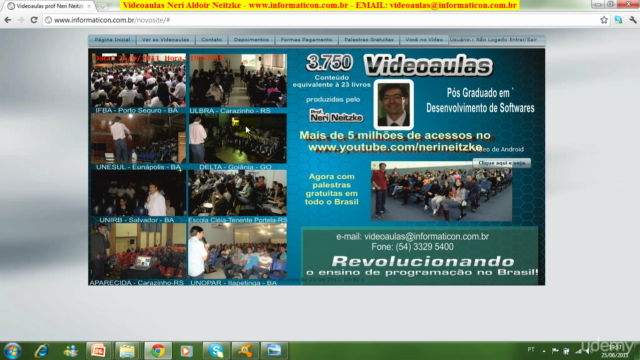
Task: Open Palestras Gratuitas menu item
Action: tap(369, 40)
